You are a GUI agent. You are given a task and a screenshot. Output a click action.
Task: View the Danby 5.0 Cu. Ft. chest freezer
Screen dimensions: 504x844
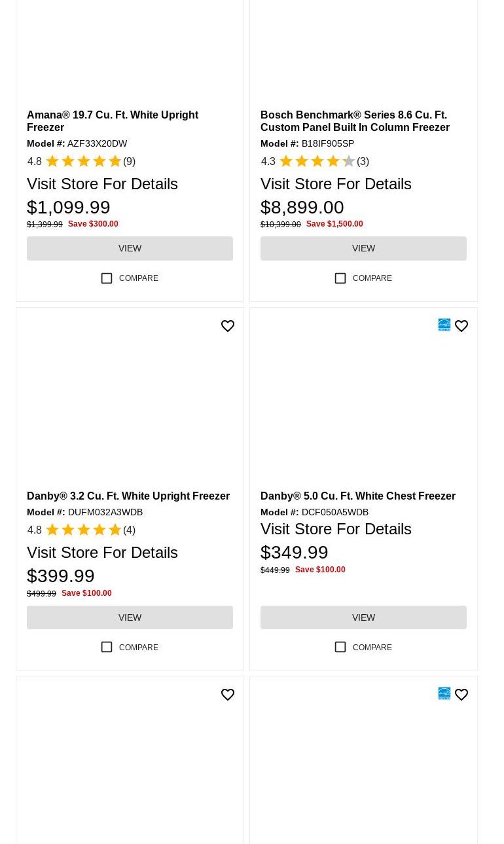363,617
